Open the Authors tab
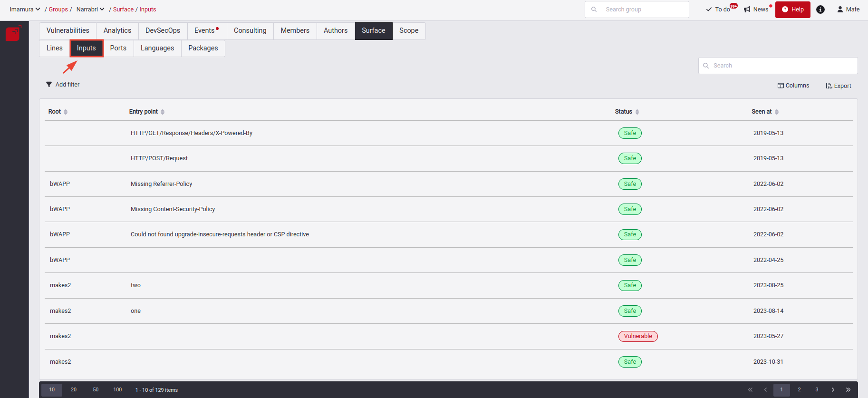This screenshot has height=398, width=868. [x=336, y=31]
